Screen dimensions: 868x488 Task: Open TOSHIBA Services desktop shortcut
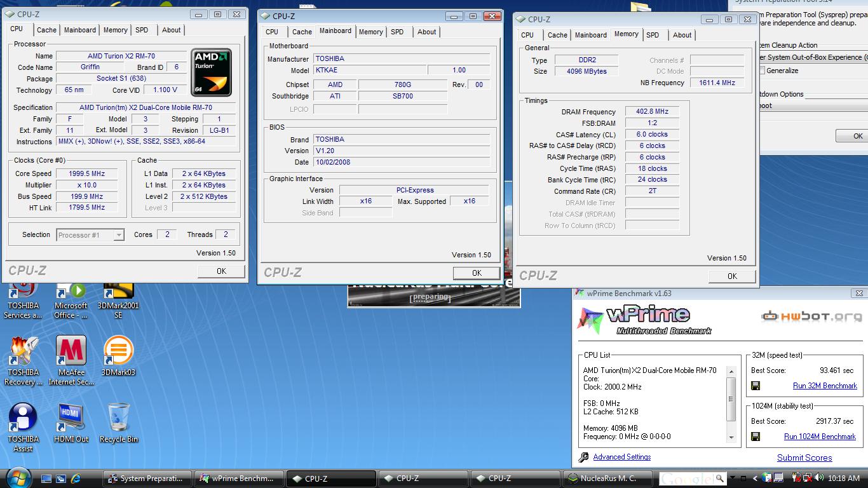[x=24, y=300]
